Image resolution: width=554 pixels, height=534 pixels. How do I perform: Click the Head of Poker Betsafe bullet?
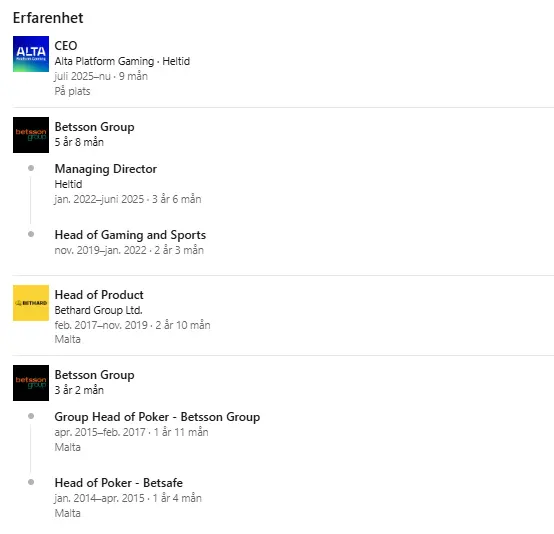coord(31,482)
